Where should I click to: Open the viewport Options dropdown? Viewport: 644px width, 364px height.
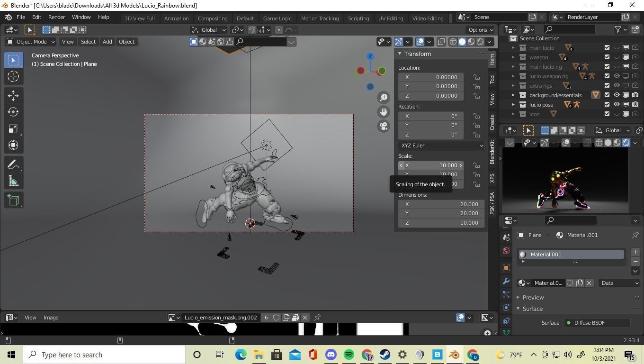point(481,30)
